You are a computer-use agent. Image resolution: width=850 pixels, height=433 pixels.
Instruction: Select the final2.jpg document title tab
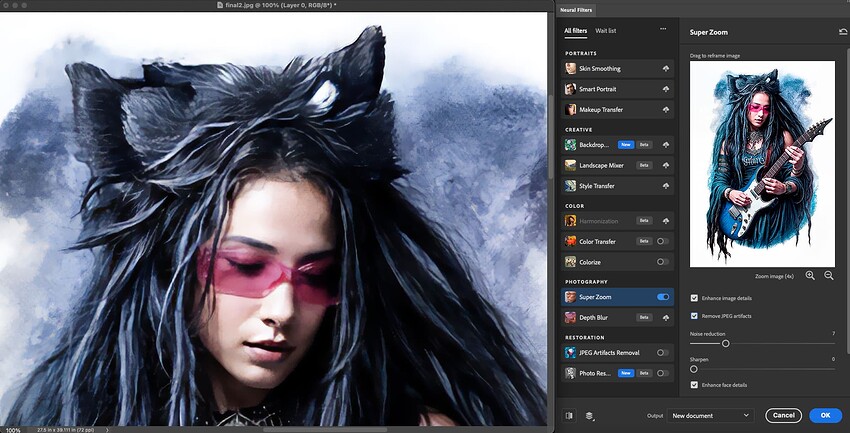pyautogui.click(x=276, y=5)
